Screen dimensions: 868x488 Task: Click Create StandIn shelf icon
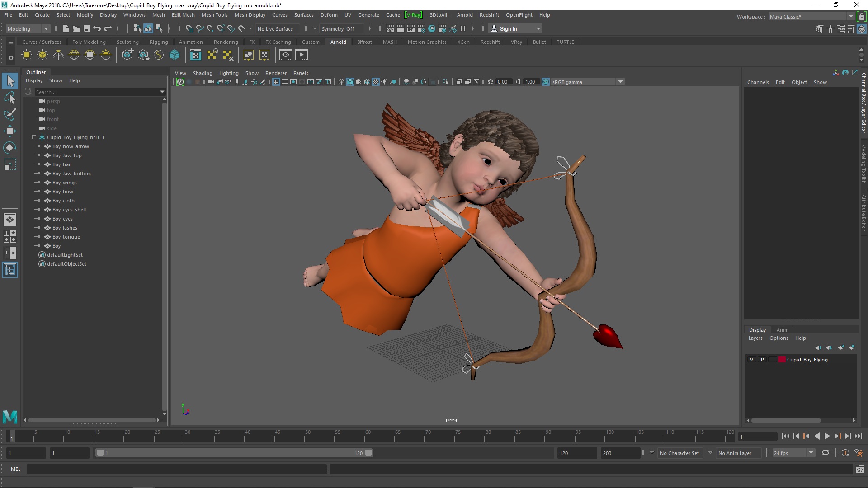coord(127,55)
